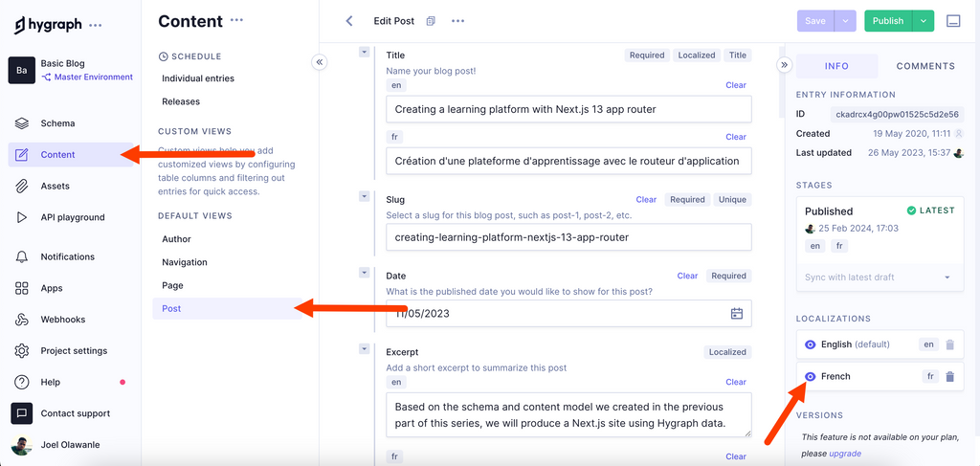980x466 pixels.
Task: Click the upgrade link
Action: click(x=845, y=454)
